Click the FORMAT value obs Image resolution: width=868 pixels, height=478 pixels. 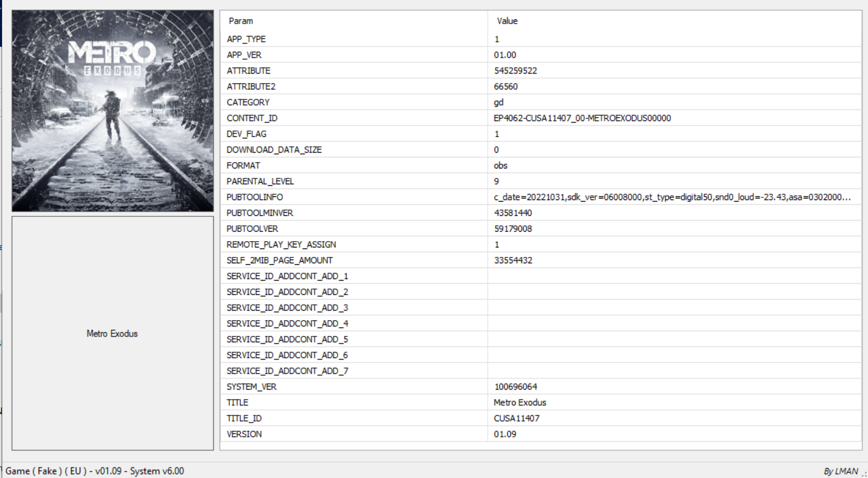pos(500,165)
